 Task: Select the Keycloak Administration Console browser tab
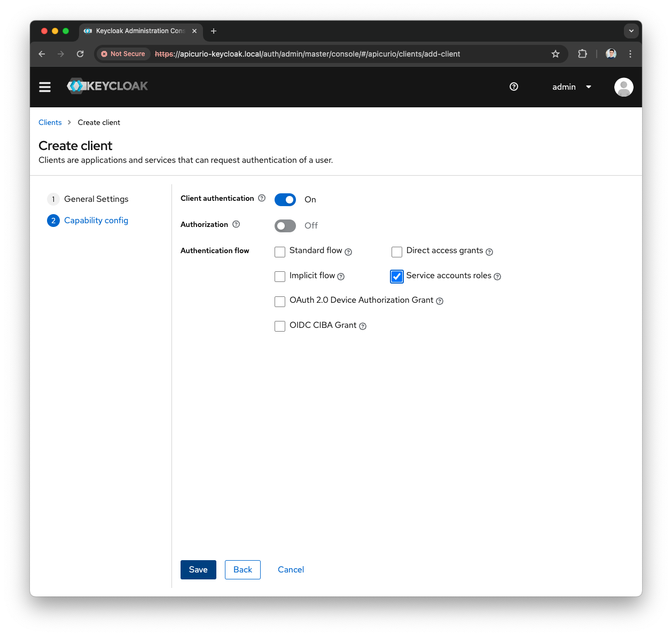(140, 31)
